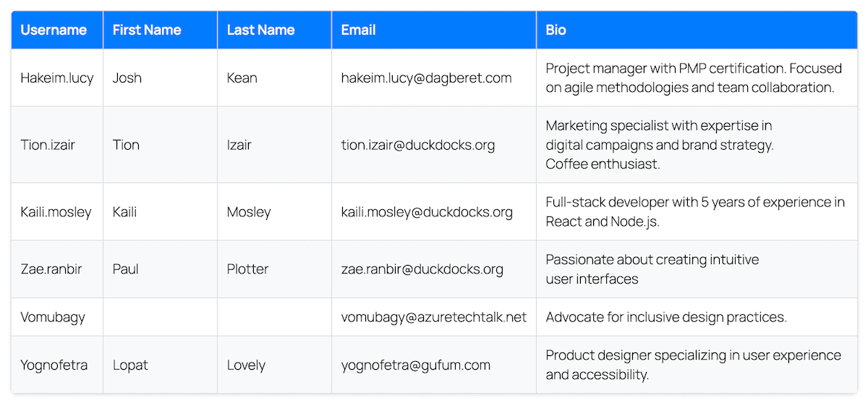Click the Username column header
Image resolution: width=868 pixels, height=406 pixels.
(x=57, y=30)
